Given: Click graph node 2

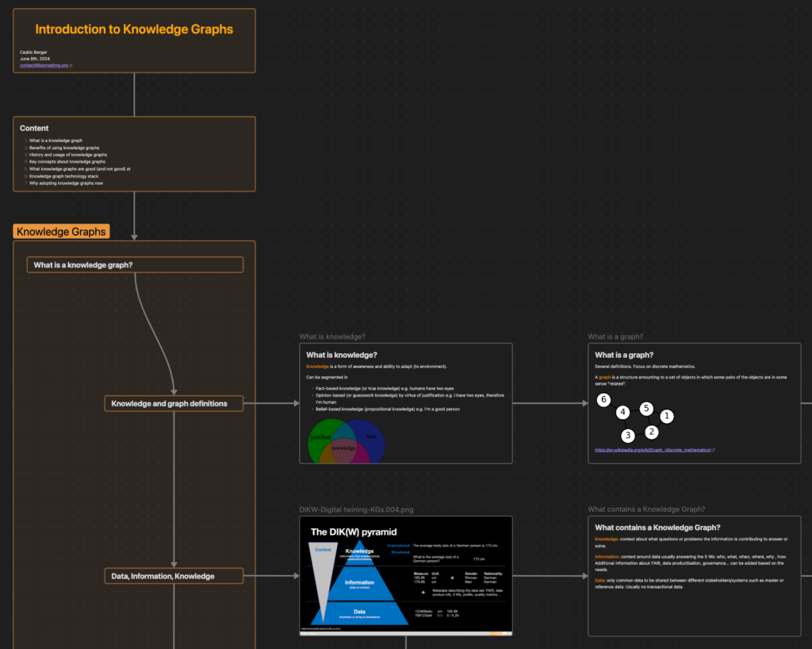Looking at the screenshot, I should click(652, 432).
